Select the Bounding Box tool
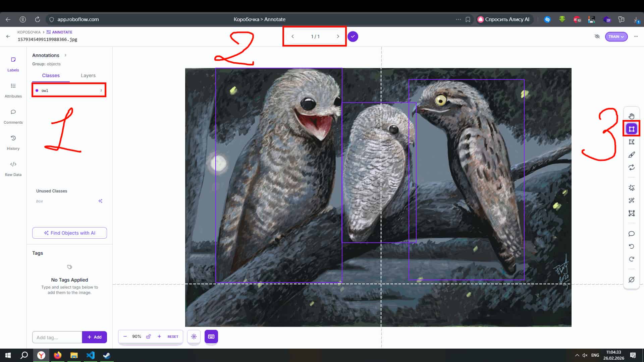 [x=632, y=129]
